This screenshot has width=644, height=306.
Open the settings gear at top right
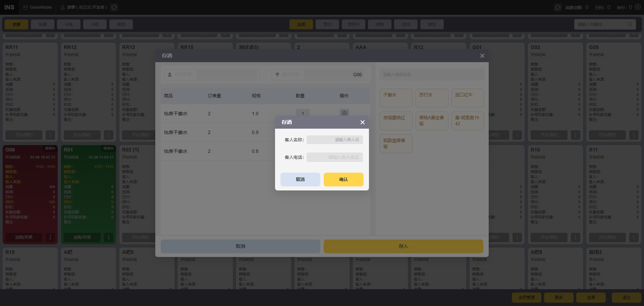tap(638, 7)
